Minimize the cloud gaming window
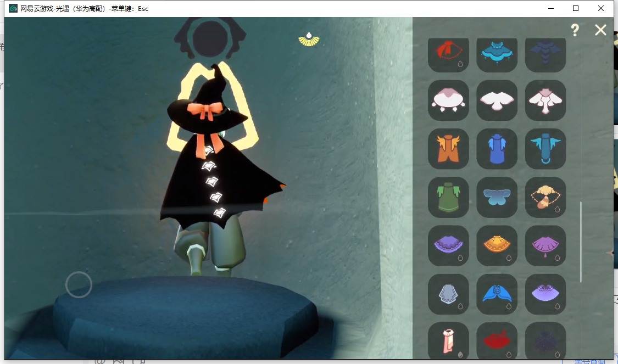The image size is (618, 364). [x=551, y=8]
